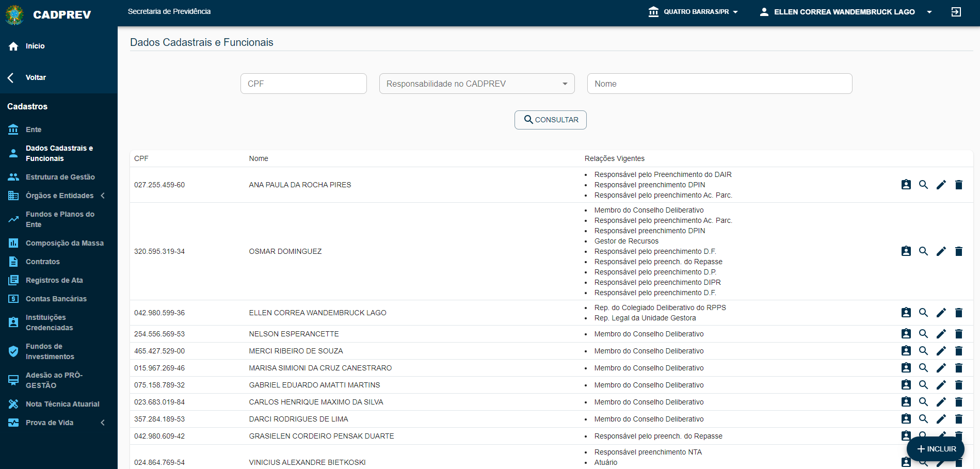Open Contas Bancárias from the sidebar

[56, 299]
